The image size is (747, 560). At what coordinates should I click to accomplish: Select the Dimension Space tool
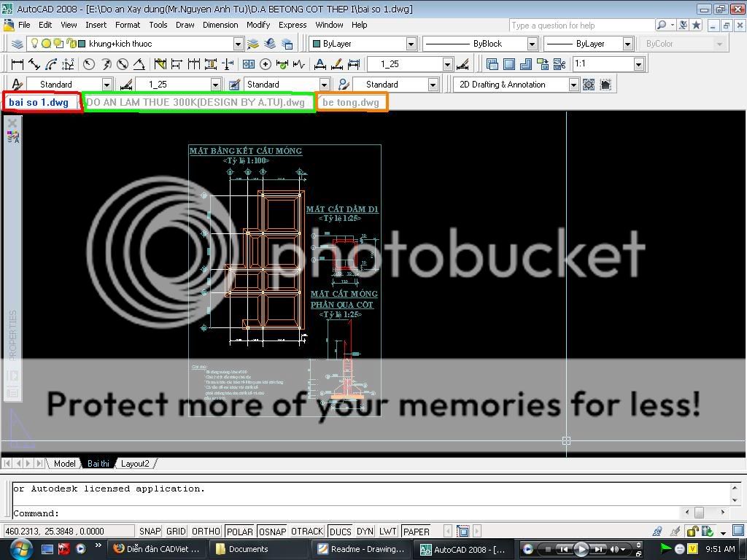[x=211, y=64]
